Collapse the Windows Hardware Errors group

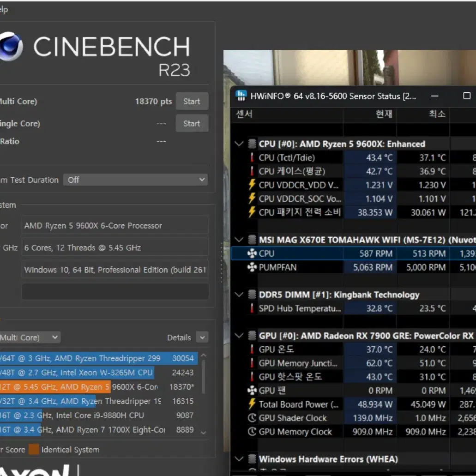click(x=239, y=459)
